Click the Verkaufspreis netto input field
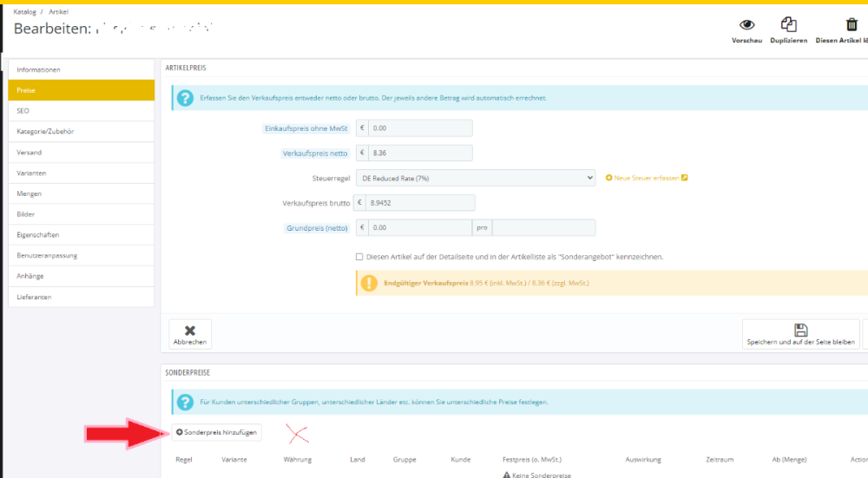Screen dimensions: 868x478 (420, 154)
